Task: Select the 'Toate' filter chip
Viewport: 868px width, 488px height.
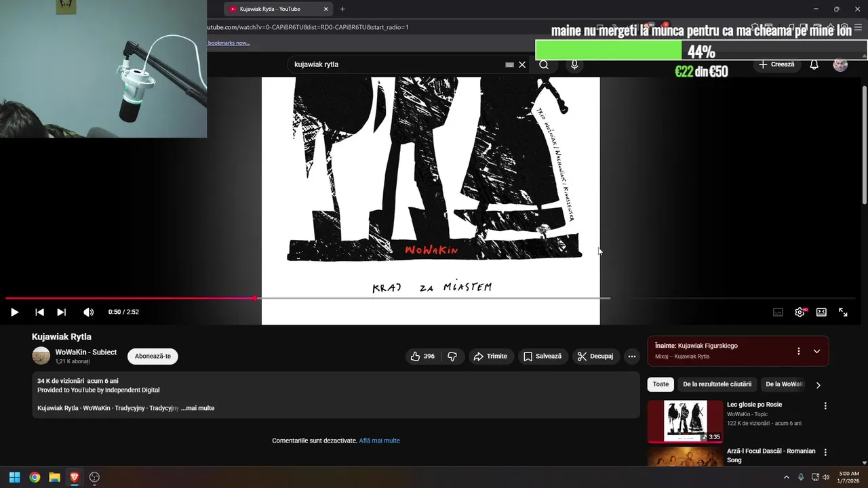Action: click(x=660, y=384)
